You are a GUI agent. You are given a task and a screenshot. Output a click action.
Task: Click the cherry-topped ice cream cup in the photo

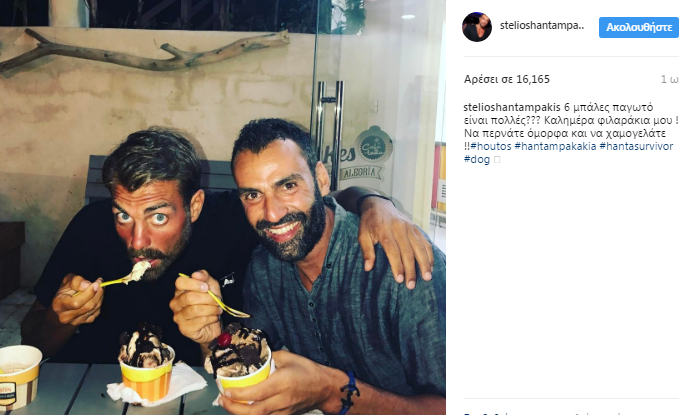click(x=239, y=360)
